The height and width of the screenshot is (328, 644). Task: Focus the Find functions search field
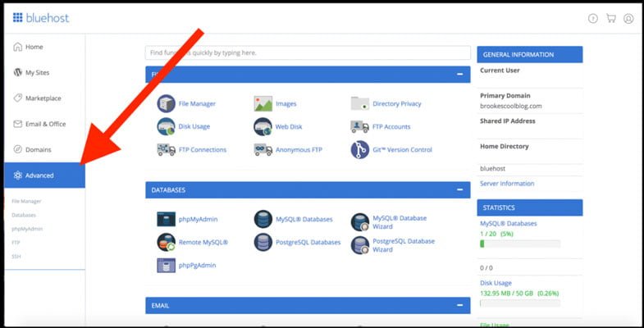tap(308, 53)
